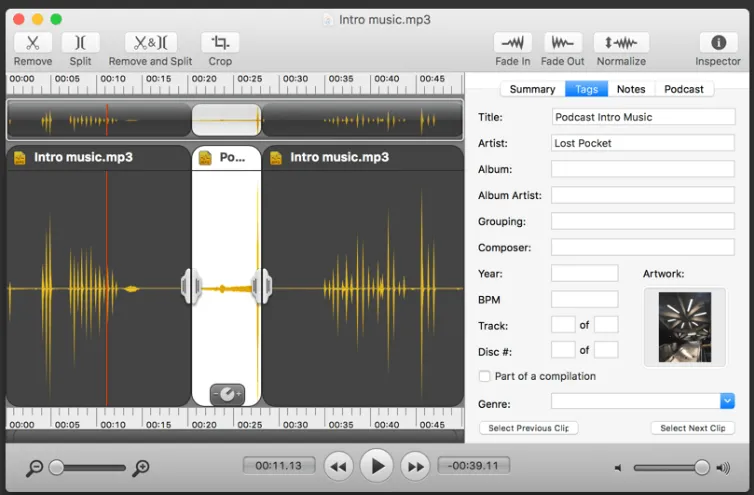Click the Album Artist input field
This screenshot has width=754, height=495.
pos(642,195)
